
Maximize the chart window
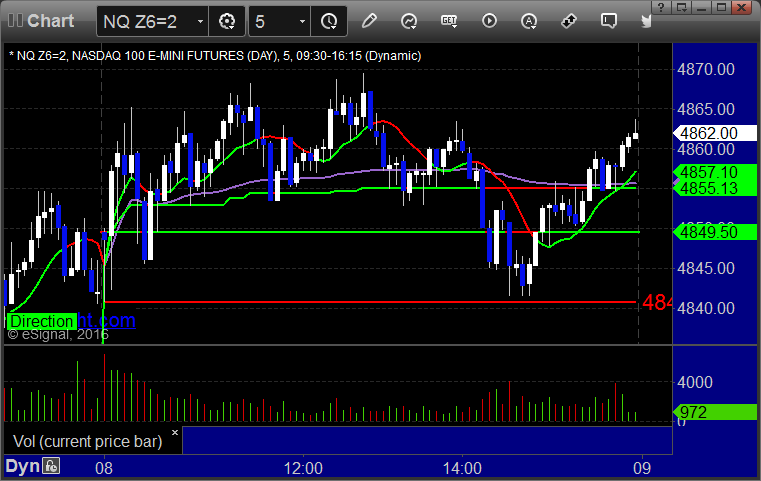click(721, 7)
